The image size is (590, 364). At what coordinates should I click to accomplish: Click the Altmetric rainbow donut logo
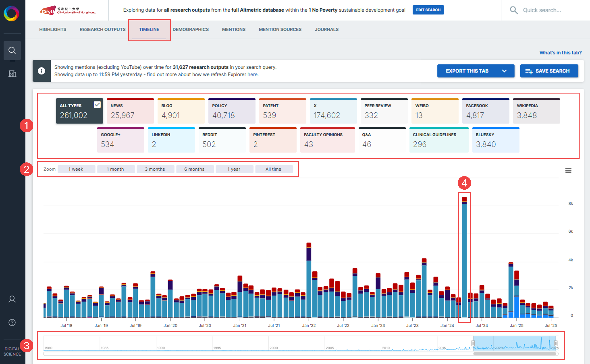pyautogui.click(x=11, y=14)
